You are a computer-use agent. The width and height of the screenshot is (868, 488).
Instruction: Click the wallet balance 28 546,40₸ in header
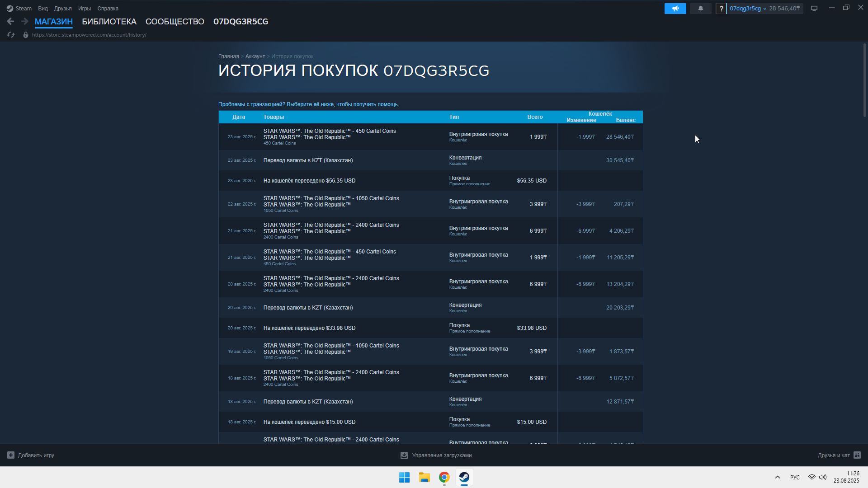tap(784, 9)
